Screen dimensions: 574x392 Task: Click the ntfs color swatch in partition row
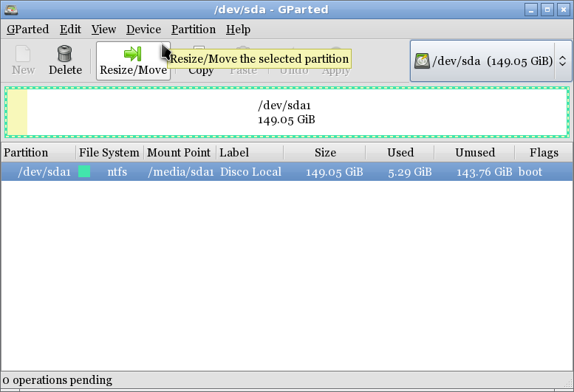coord(84,171)
